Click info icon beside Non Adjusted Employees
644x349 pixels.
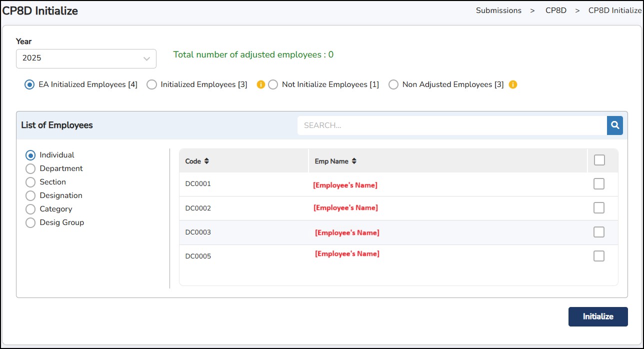tap(512, 84)
